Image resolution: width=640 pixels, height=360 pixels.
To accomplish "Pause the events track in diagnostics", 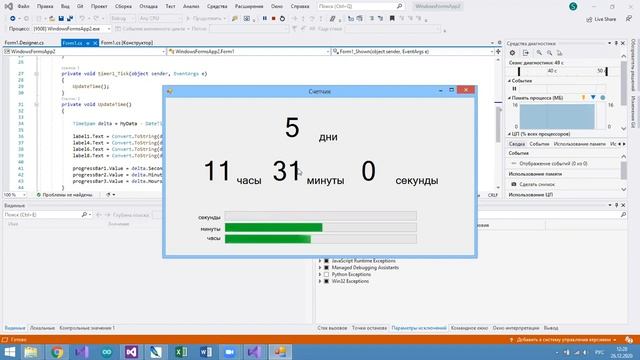I will click(514, 88).
